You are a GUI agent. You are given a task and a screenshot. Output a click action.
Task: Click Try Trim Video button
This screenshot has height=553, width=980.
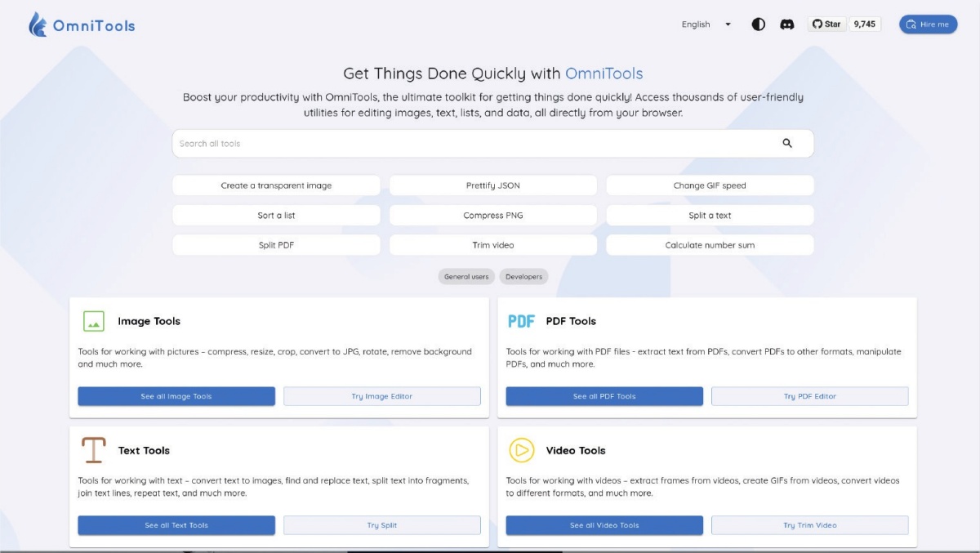tap(810, 525)
